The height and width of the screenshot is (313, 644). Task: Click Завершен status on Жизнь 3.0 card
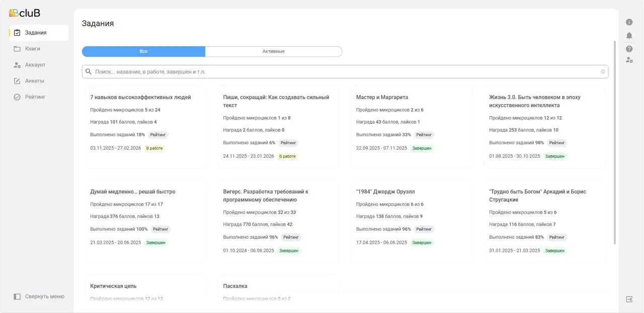pyautogui.click(x=555, y=156)
